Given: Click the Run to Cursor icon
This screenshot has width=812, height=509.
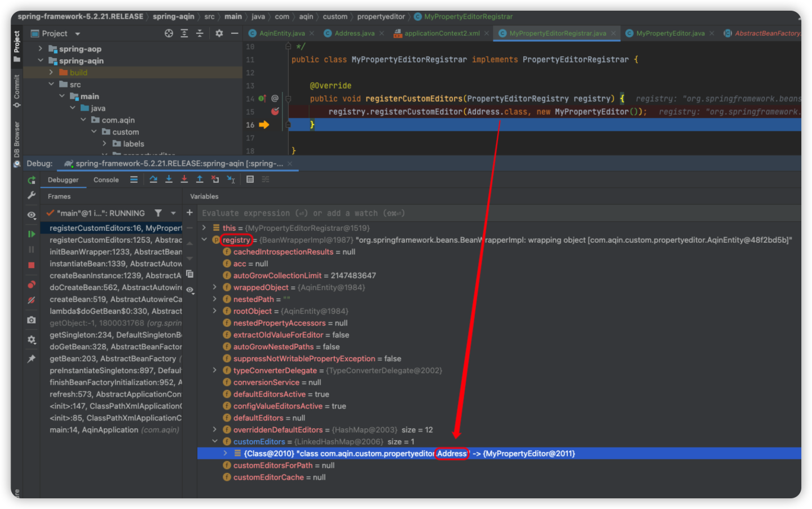Looking at the screenshot, I should coord(231,179).
